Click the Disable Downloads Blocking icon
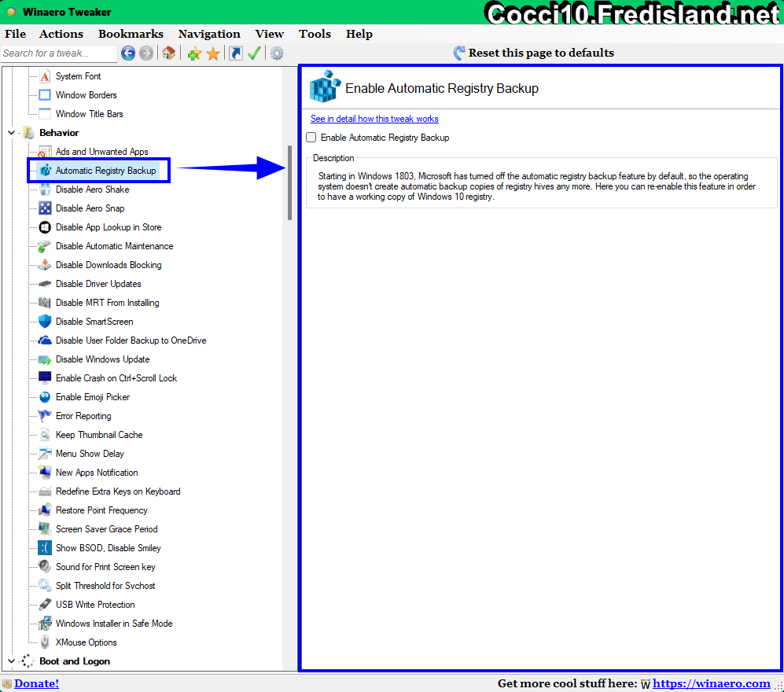This screenshot has height=692, width=784. pos(45,265)
